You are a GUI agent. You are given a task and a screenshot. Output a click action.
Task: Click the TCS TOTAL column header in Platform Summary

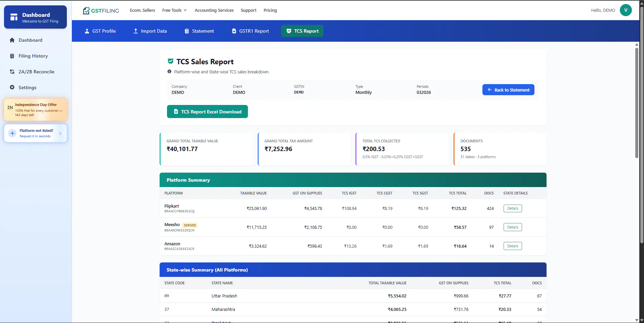click(x=458, y=193)
